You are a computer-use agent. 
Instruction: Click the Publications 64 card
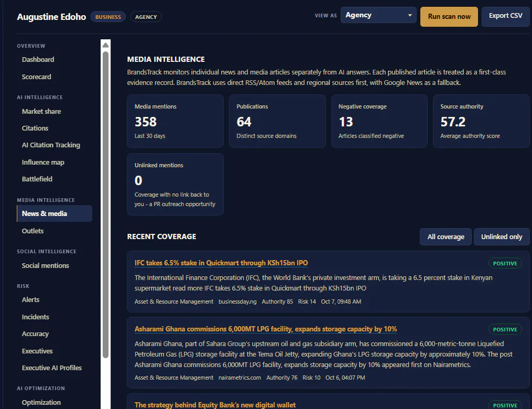pyautogui.click(x=277, y=121)
